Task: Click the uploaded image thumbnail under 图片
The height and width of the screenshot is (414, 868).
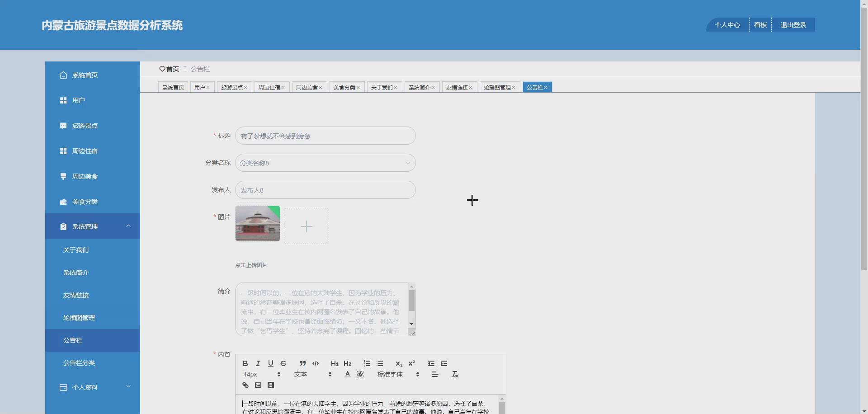Action: pos(257,223)
